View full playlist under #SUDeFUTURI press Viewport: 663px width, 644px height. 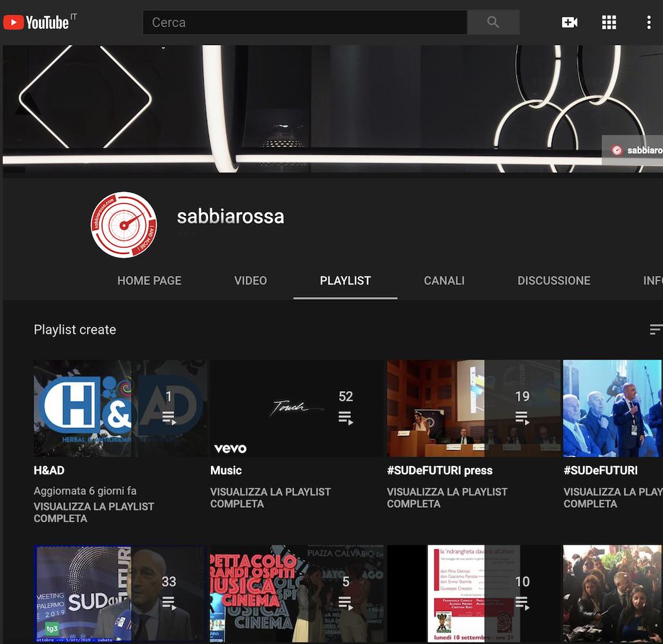click(x=447, y=498)
